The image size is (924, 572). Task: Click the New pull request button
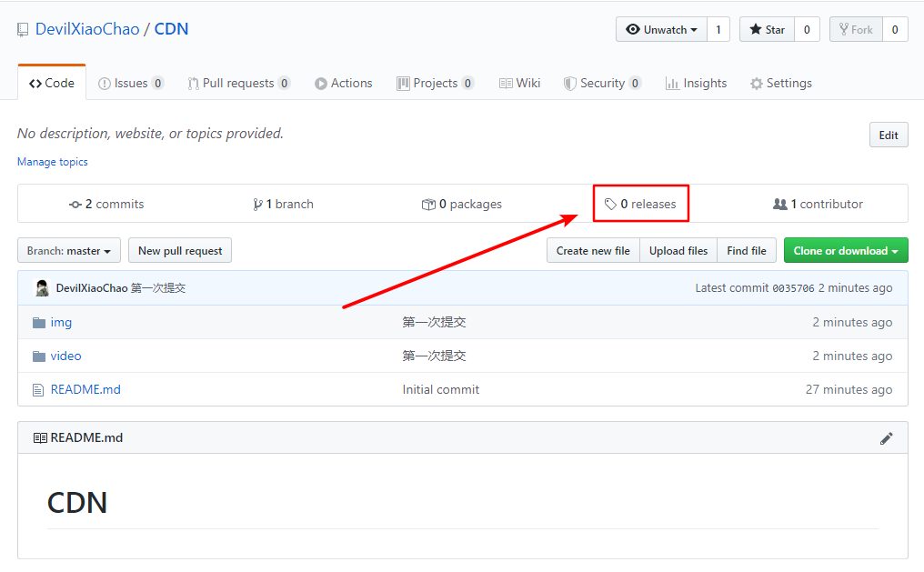pos(180,251)
